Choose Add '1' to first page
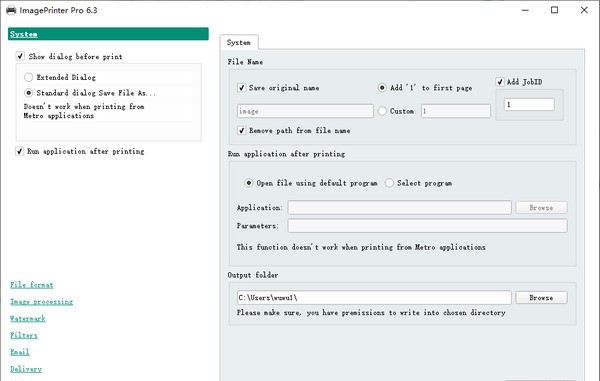 coord(382,88)
